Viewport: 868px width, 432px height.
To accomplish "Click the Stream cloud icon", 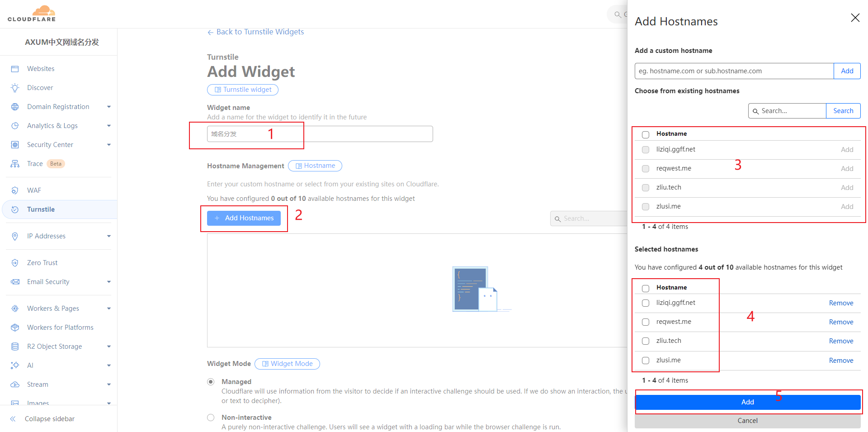I will (x=15, y=385).
